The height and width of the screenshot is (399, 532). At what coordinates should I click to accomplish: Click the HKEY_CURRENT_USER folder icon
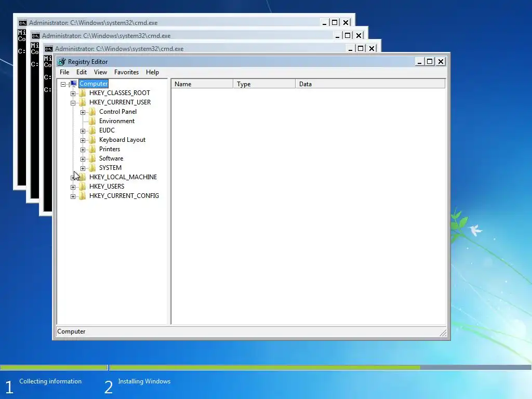(83, 102)
